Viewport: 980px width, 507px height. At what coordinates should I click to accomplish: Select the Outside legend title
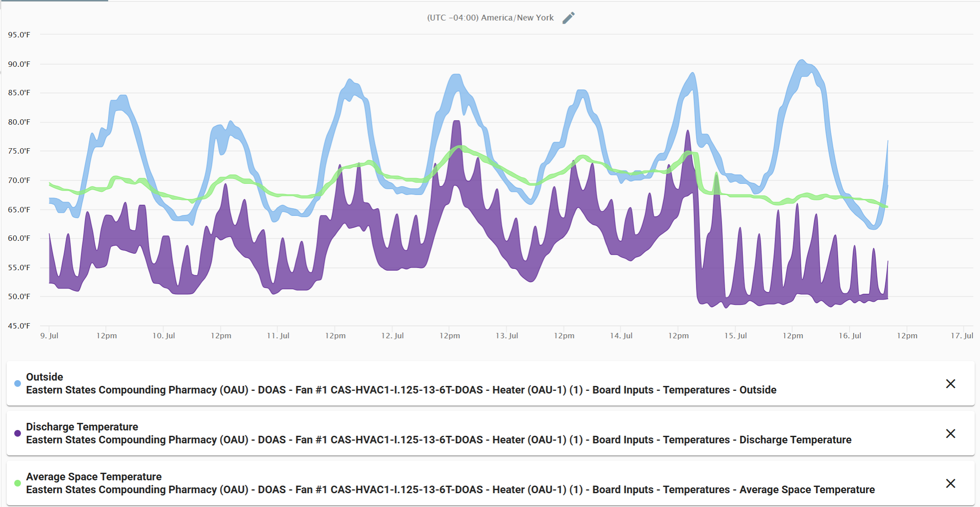44,377
